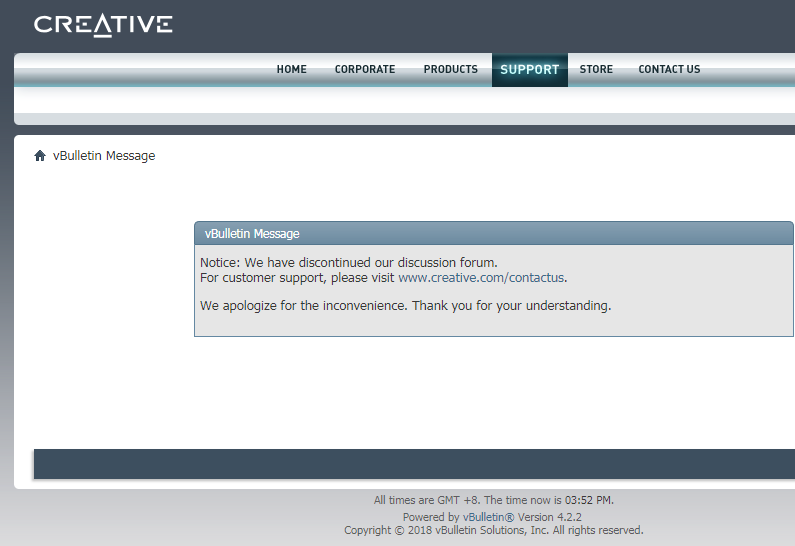795x546 pixels.
Task: Select the highlighted SUPPORT tab
Action: point(529,70)
